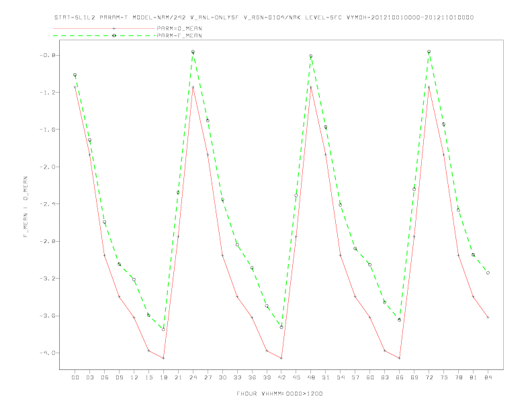
Task: Click the 39 forecast hour tick label
Action: pos(267,377)
